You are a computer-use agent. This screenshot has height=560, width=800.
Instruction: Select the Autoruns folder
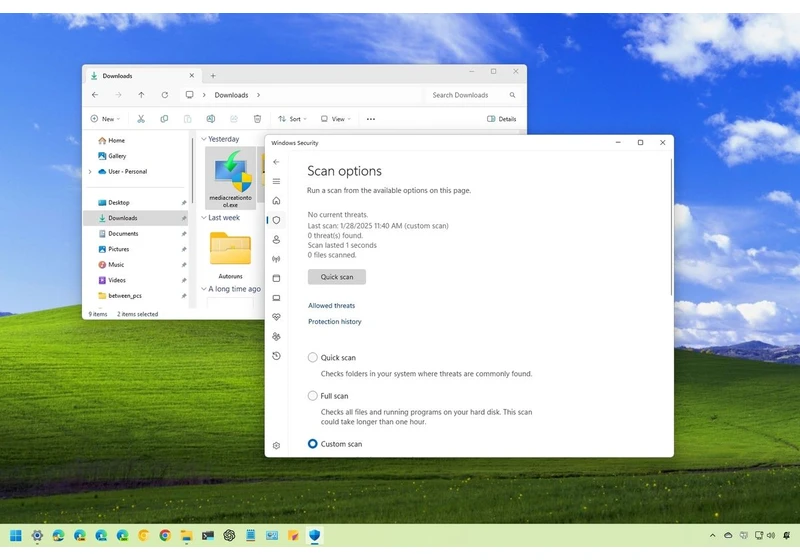pos(230,254)
